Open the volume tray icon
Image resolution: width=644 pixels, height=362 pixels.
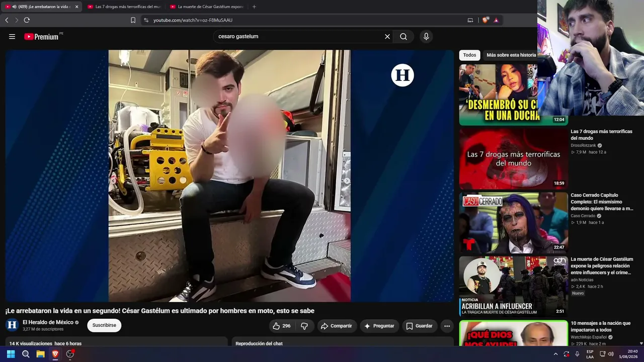(611, 354)
